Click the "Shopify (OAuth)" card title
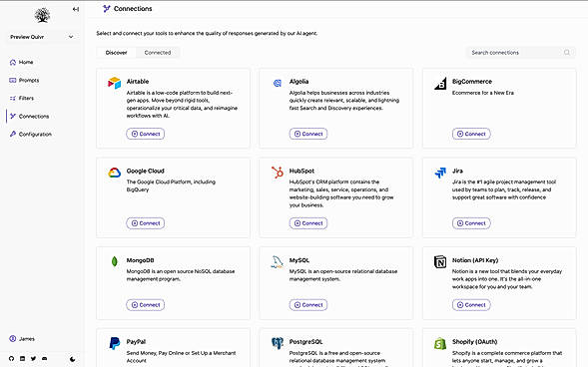The height and width of the screenshot is (367, 588). pyautogui.click(x=475, y=341)
